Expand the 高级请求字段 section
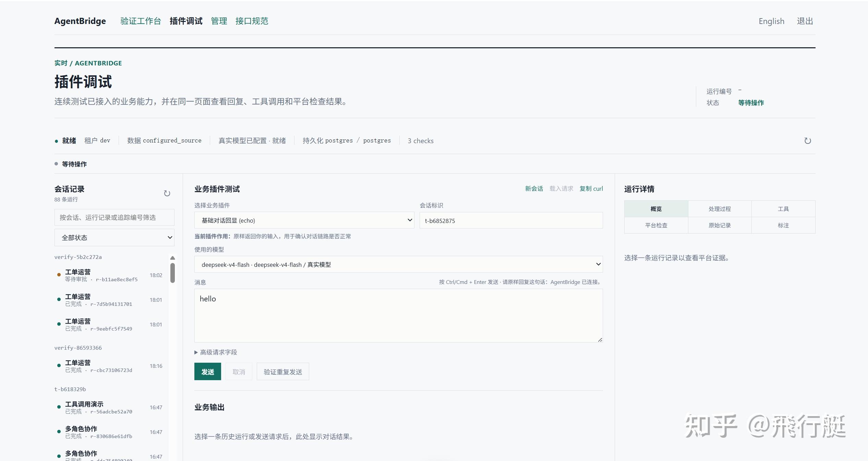 (x=216, y=352)
